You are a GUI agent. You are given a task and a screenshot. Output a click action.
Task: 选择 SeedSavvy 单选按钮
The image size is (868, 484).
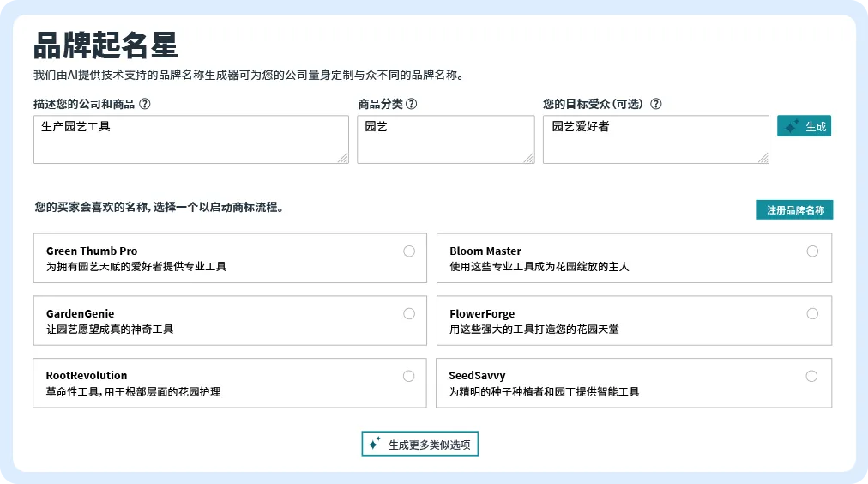[811, 376]
